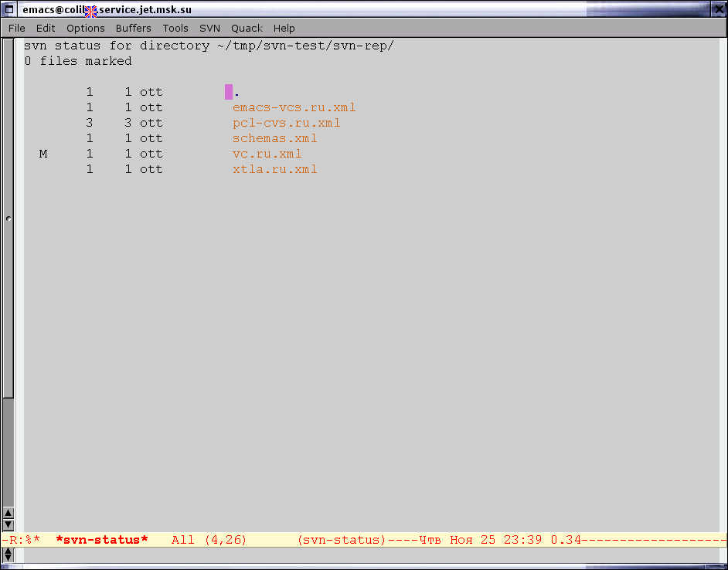Click the M modified status flag
Viewport: 728px width, 570px height.
tap(43, 154)
